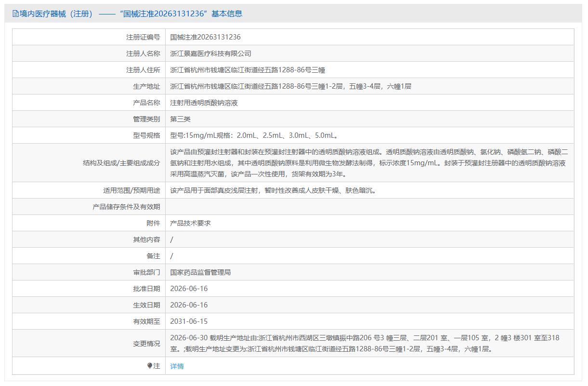Click the 注册人名称 row label
Viewport: 588px width, 386px height.
pyautogui.click(x=143, y=53)
